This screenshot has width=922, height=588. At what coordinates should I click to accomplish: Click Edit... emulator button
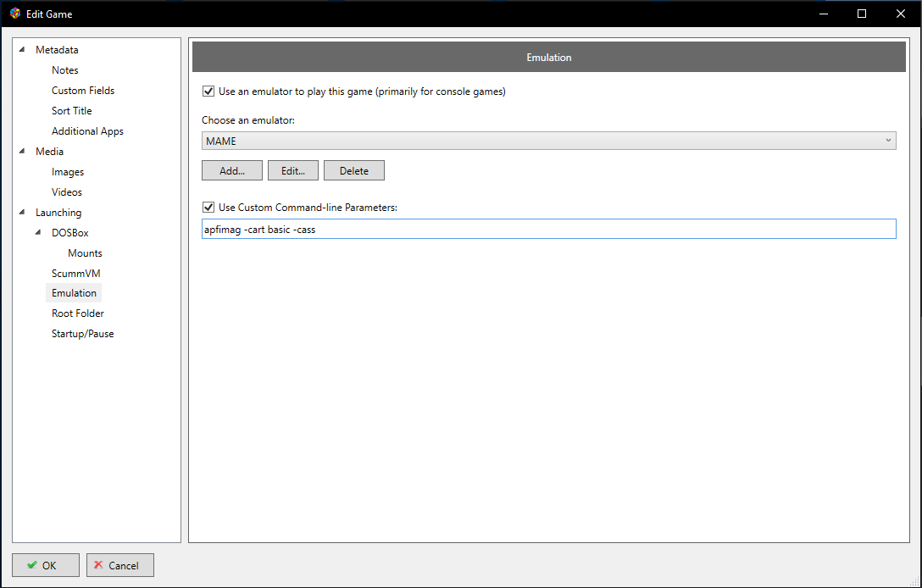(x=293, y=170)
